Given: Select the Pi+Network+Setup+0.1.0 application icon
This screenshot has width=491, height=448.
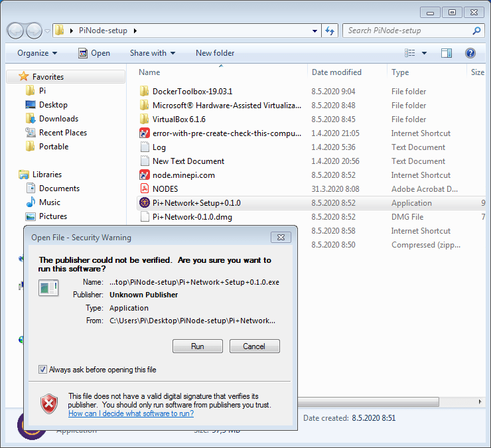Looking at the screenshot, I should (145, 202).
